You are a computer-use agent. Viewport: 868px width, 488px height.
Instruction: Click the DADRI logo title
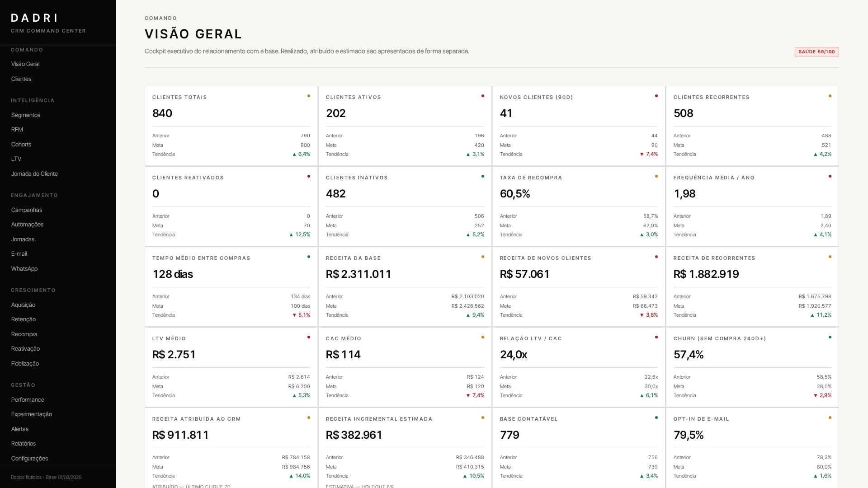click(35, 18)
